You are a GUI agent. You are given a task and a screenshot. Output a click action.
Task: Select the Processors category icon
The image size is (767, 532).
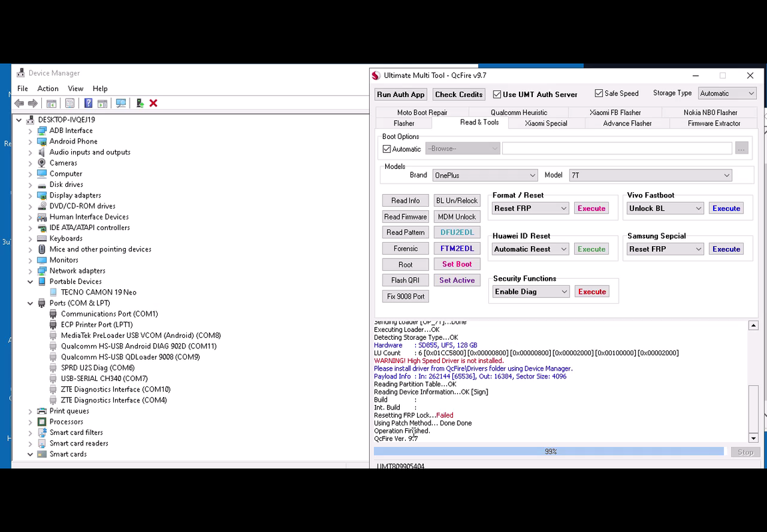coord(42,422)
